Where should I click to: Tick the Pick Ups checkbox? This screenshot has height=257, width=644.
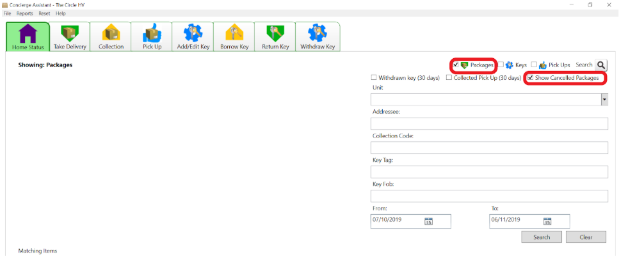[534, 65]
